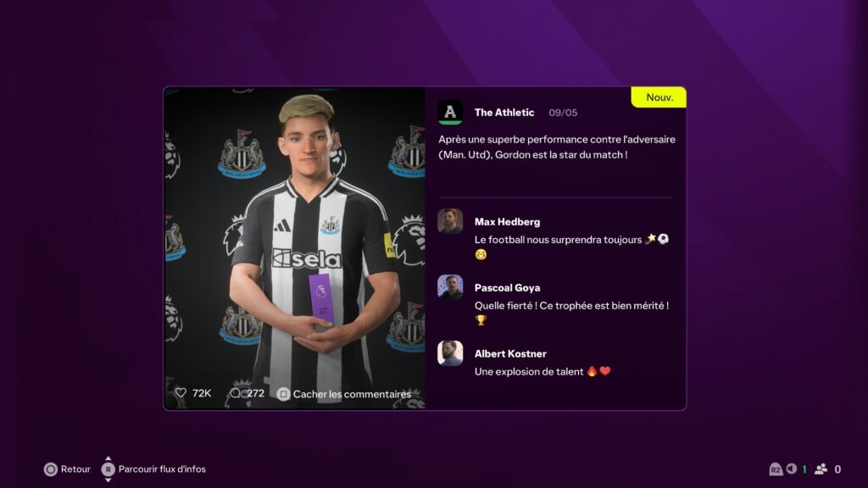Open comments via speech bubble icon
Screen dimensions: 868x488
pos(236,393)
